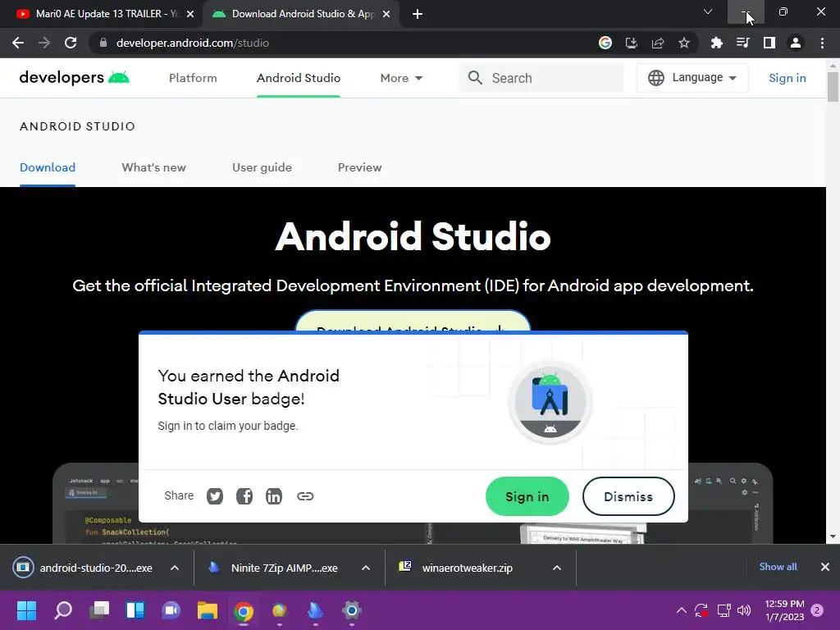Click Show all downloads
840x630 pixels.
point(778,567)
